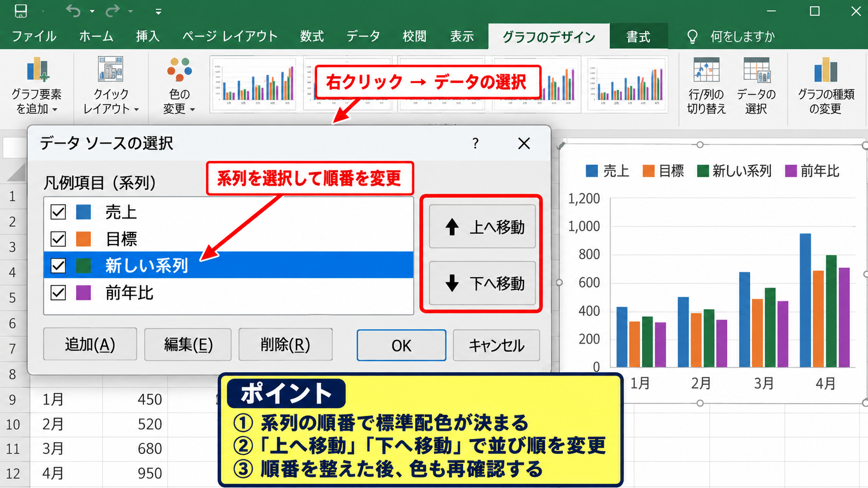Select the 前年比 series row text
This screenshot has height=488, width=868.
pos(129,293)
